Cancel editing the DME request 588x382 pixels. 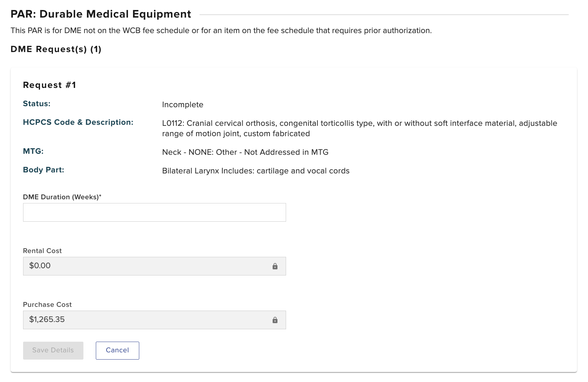(x=117, y=350)
